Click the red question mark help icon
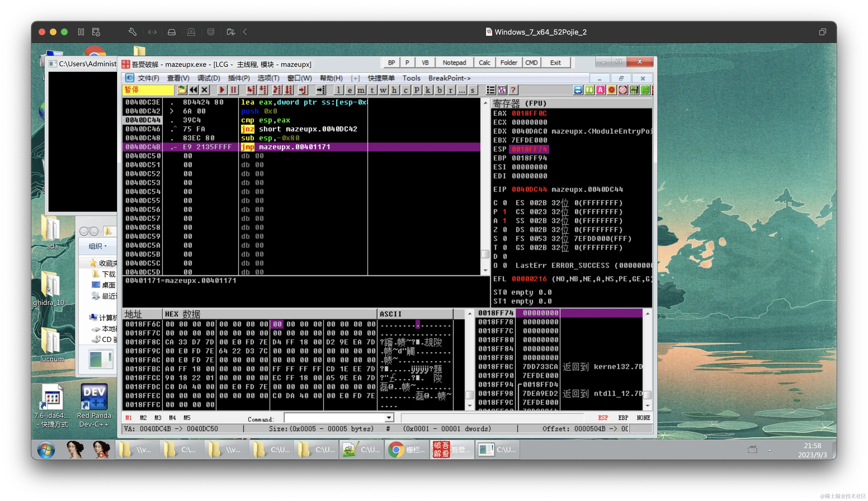The width and height of the screenshot is (868, 501). [513, 90]
